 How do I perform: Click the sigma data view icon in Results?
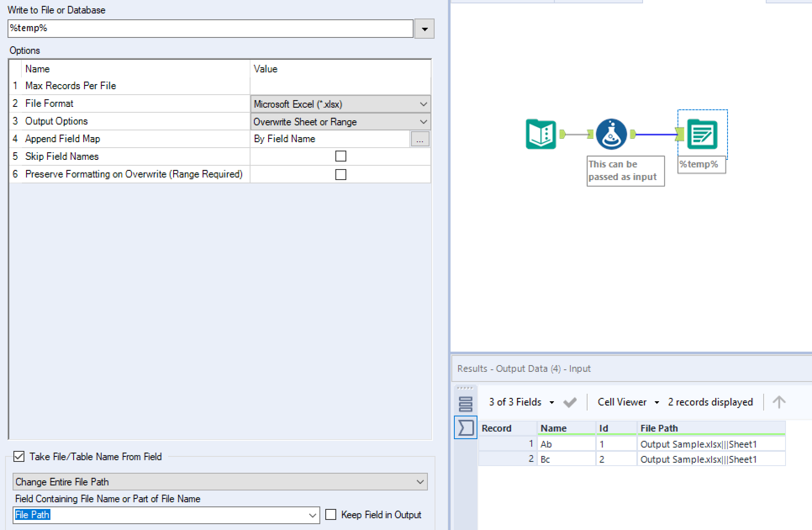coord(465,428)
